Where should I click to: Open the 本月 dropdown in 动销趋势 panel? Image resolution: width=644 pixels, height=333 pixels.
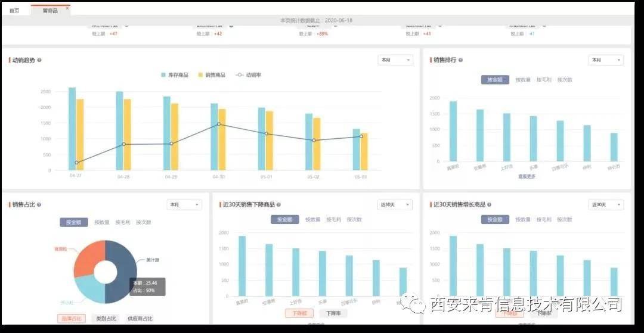(x=395, y=60)
